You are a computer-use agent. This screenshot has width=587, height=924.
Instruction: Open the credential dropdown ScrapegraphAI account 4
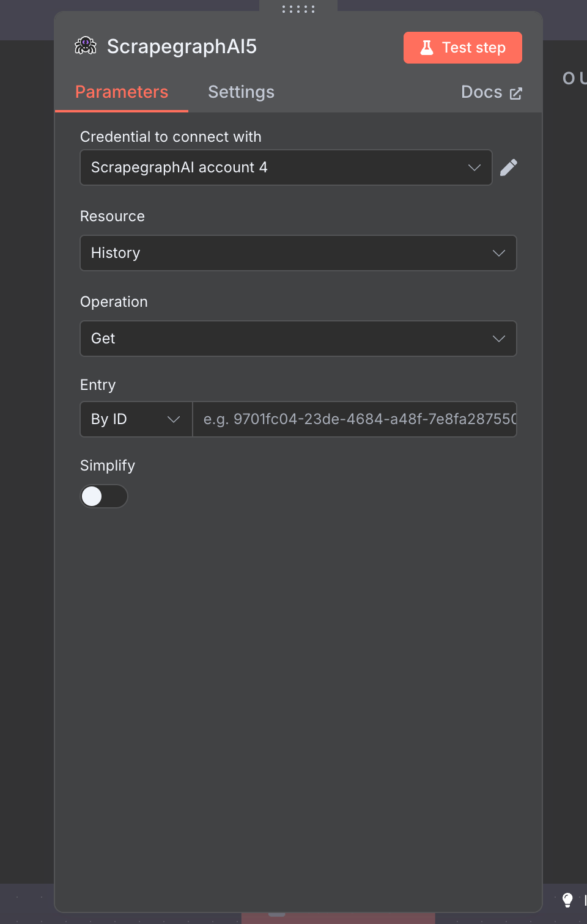[x=286, y=167]
